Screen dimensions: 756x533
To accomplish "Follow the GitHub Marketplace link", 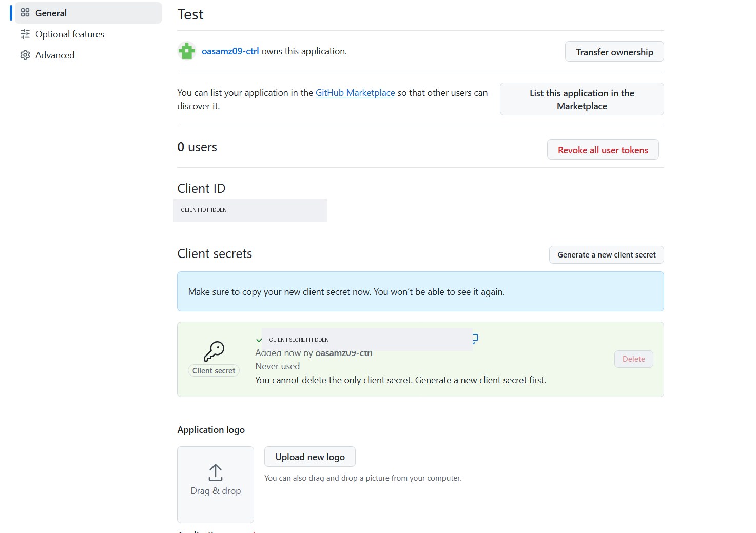I will click(355, 93).
